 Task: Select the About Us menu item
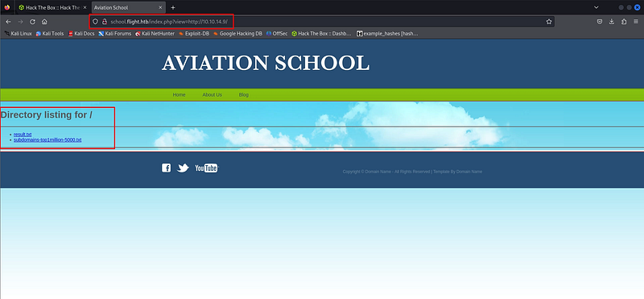[212, 94]
